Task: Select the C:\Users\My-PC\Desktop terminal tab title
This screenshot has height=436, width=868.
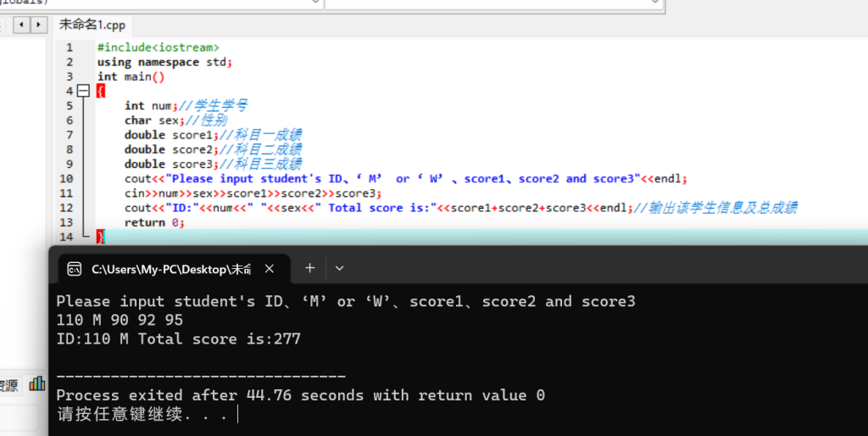Action: click(x=171, y=269)
